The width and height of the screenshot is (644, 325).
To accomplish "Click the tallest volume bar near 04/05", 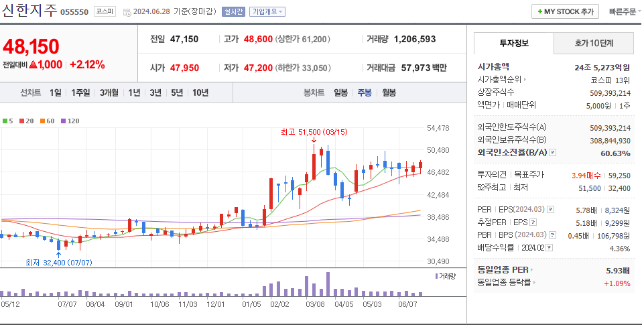I will (x=328, y=284).
